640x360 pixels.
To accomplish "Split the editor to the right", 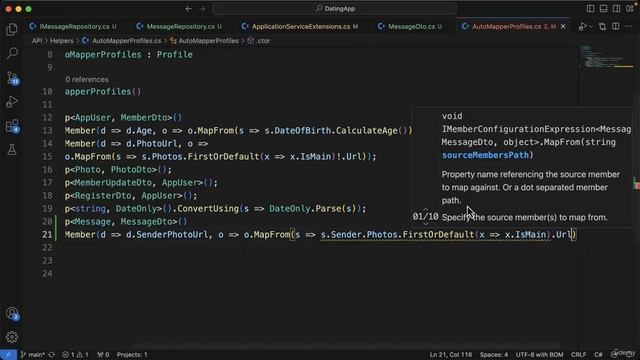I will (x=616, y=27).
